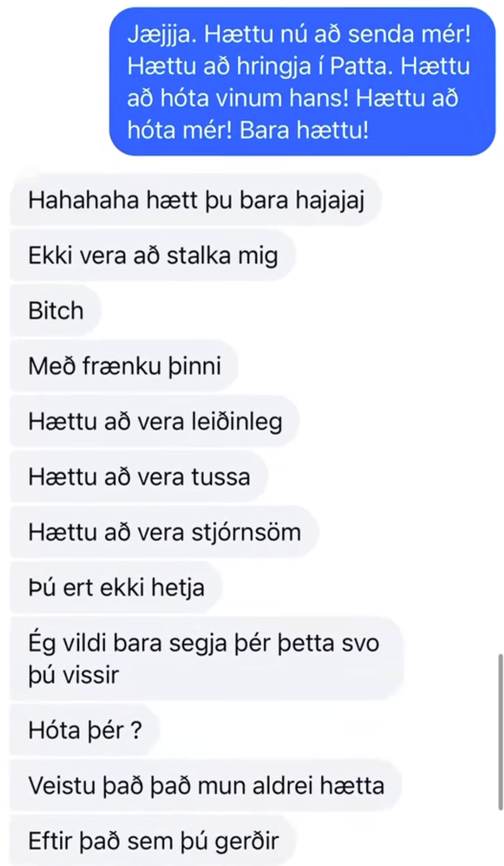504x866 pixels.
Task: Select the 'Hóta þér ?' bubble
Action: pyautogui.click(x=85, y=730)
